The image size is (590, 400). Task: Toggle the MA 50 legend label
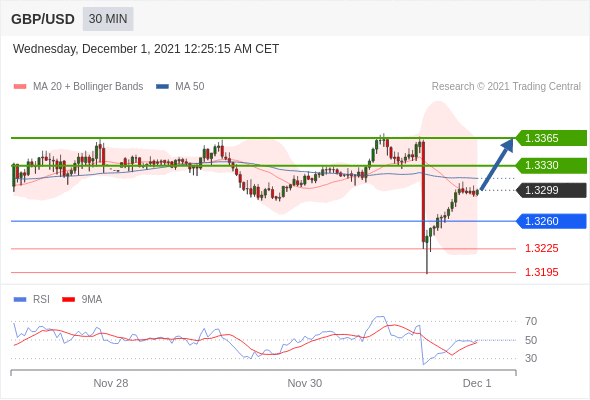(x=190, y=87)
